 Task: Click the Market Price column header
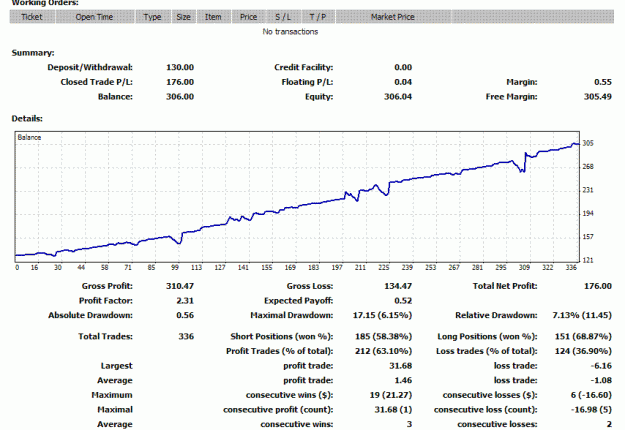[x=393, y=17]
